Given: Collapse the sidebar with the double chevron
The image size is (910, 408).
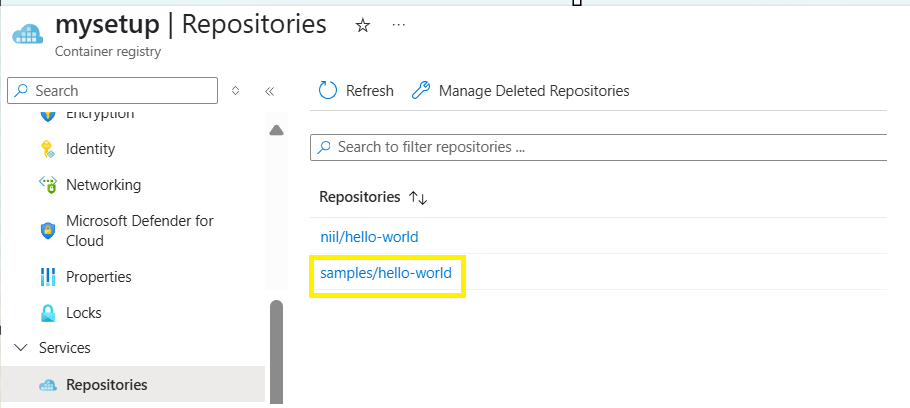Looking at the screenshot, I should tap(269, 91).
